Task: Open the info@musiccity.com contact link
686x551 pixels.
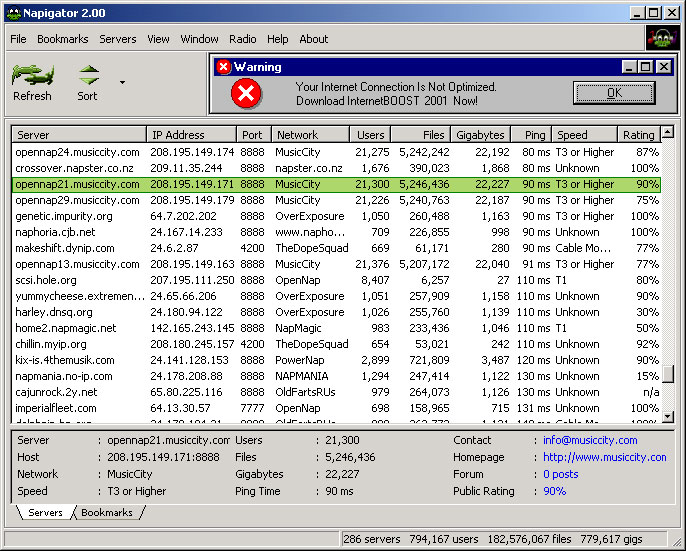Action: click(x=590, y=440)
